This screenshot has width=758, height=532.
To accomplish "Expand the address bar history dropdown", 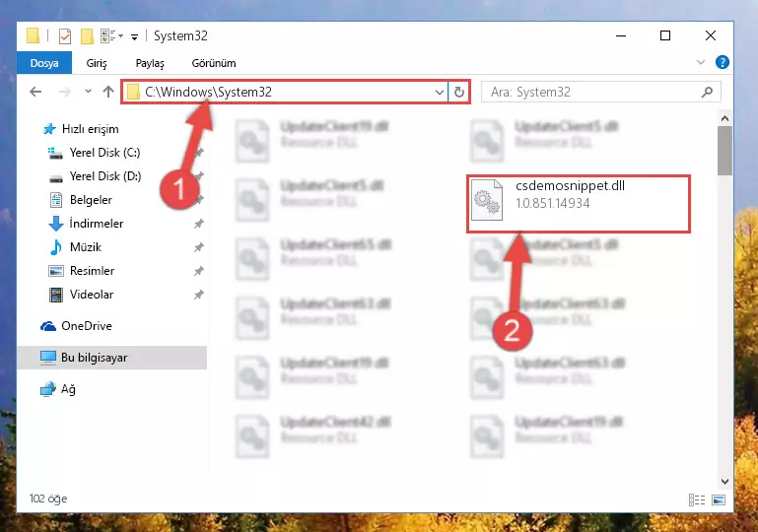I will (439, 92).
